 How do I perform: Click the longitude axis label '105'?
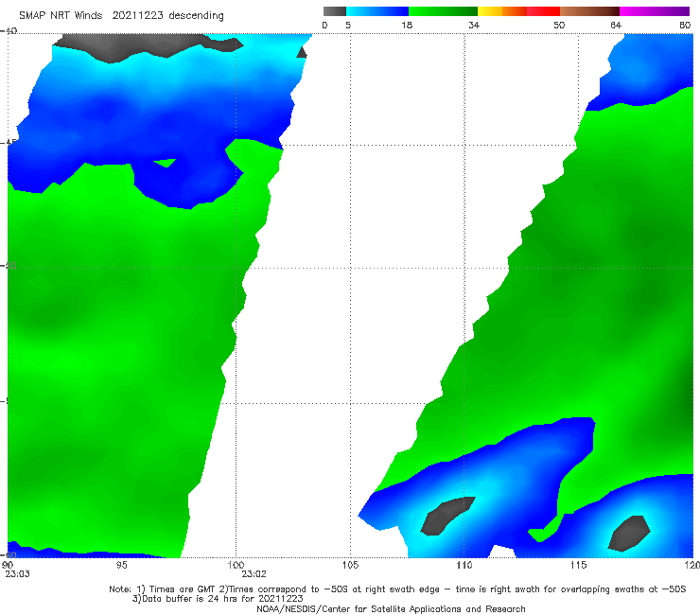point(350,565)
